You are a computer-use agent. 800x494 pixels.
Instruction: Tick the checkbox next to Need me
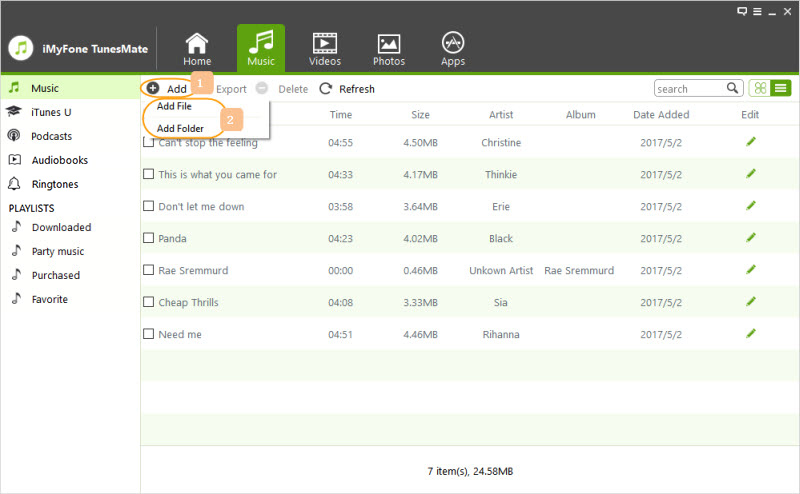(x=149, y=334)
